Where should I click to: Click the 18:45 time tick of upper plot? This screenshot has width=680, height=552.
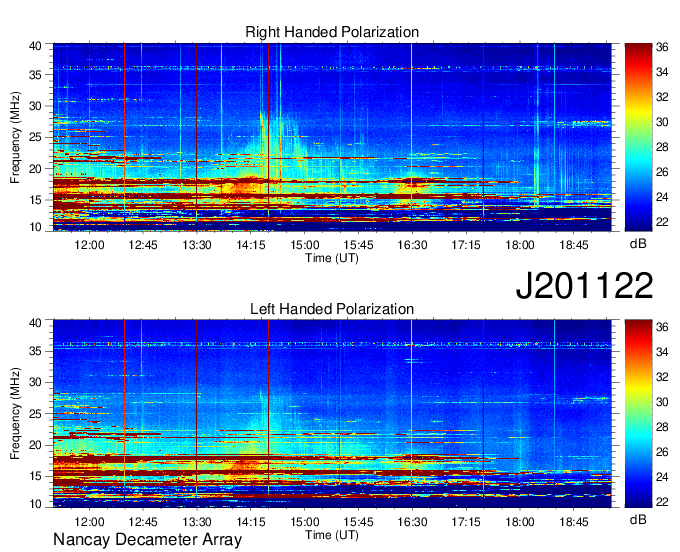(x=573, y=245)
